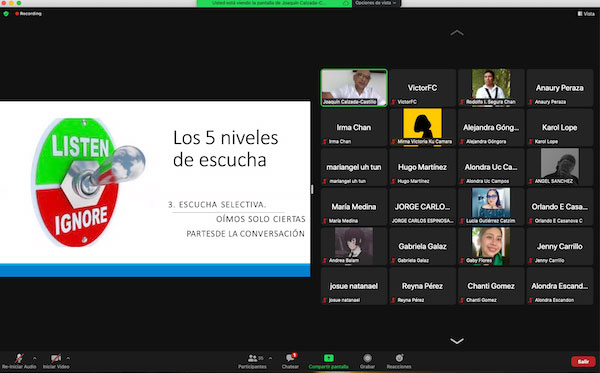Select the ANGEL SANCHEZ video tile

tap(560, 167)
